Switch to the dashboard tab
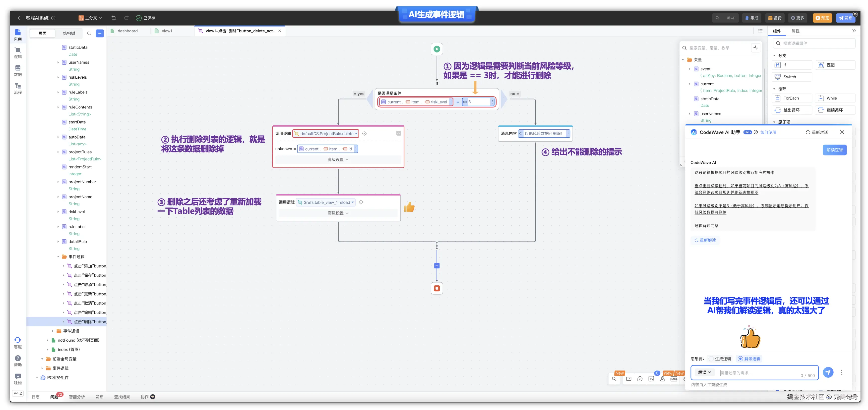868x410 pixels. click(127, 31)
